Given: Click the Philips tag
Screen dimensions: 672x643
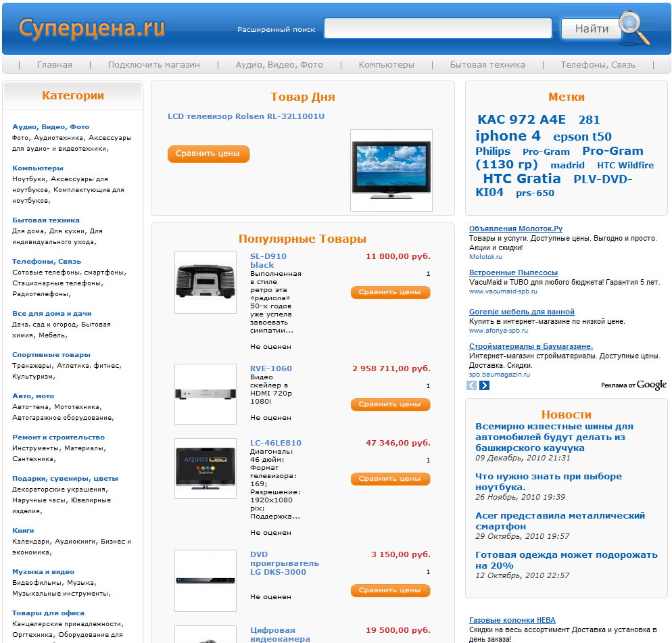Looking at the screenshot, I should coord(492,151).
